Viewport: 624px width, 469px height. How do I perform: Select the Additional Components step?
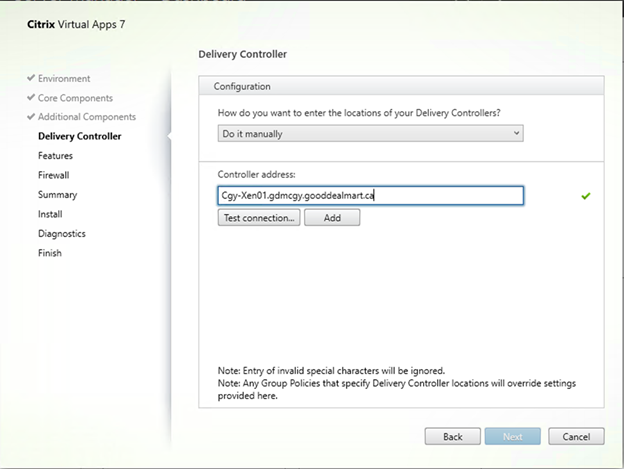click(87, 117)
